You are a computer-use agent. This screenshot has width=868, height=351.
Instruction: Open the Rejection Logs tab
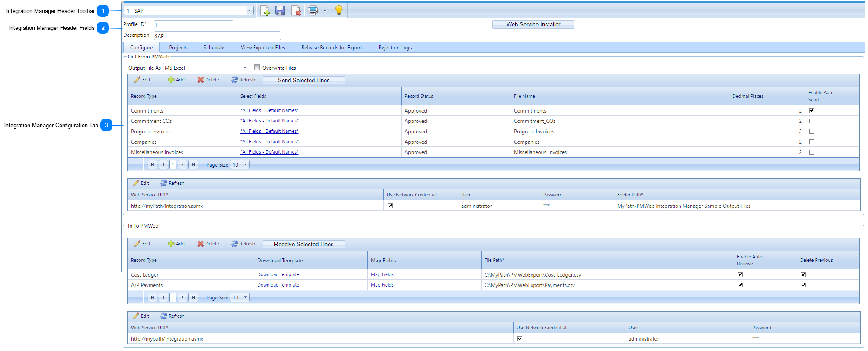(x=395, y=48)
